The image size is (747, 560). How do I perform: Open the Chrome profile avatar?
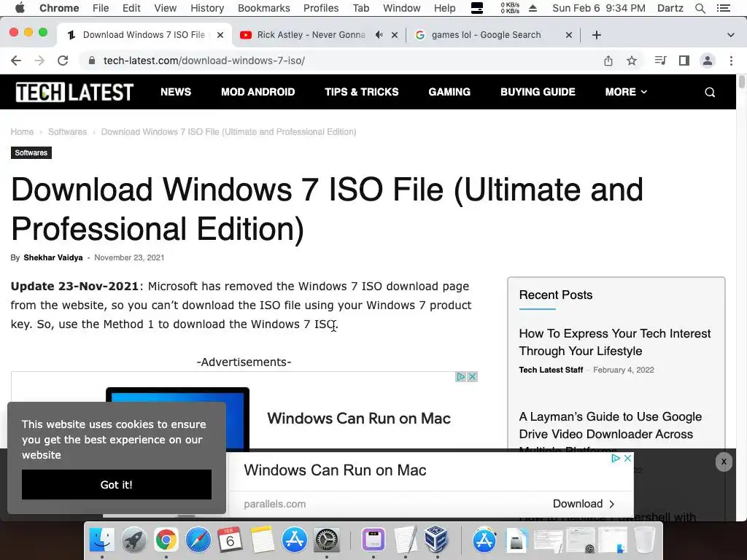(708, 61)
